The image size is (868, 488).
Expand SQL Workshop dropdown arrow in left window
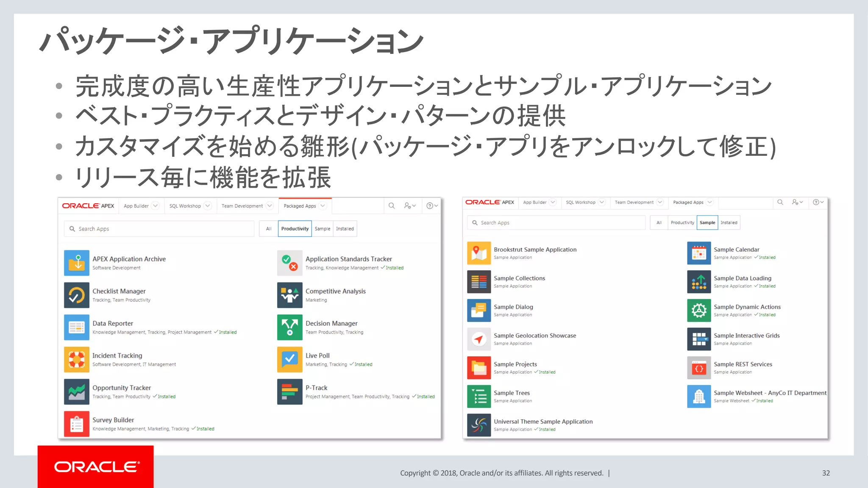coord(208,206)
